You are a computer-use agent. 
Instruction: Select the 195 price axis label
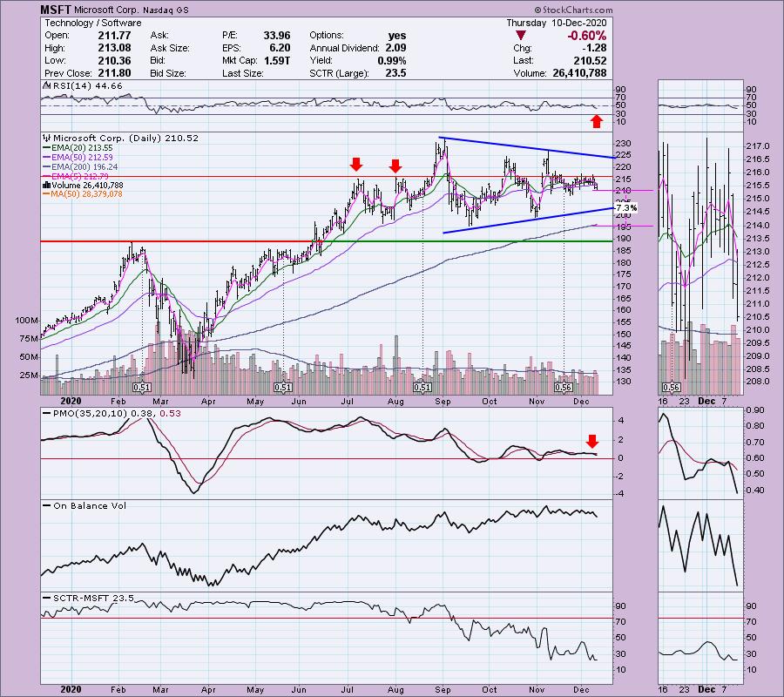point(624,227)
